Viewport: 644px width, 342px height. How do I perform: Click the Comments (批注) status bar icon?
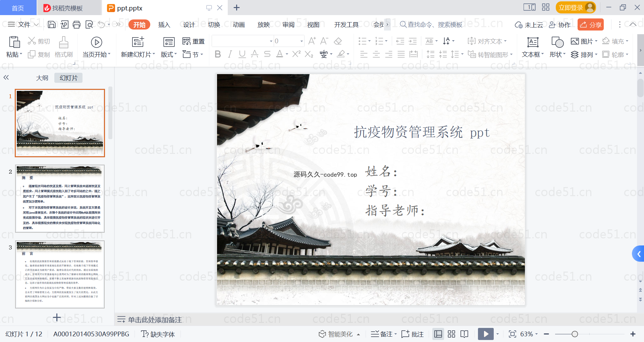pyautogui.click(x=413, y=334)
